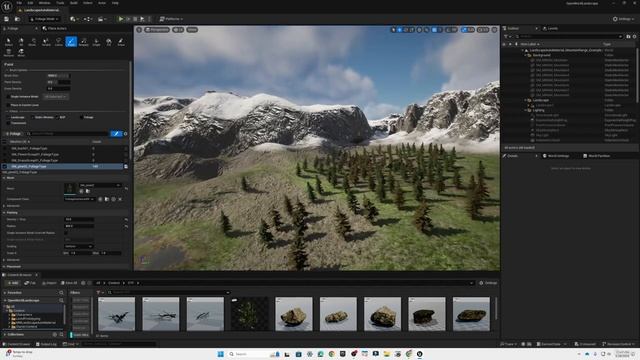Open the foliage Scaling dropdown

[79, 246]
